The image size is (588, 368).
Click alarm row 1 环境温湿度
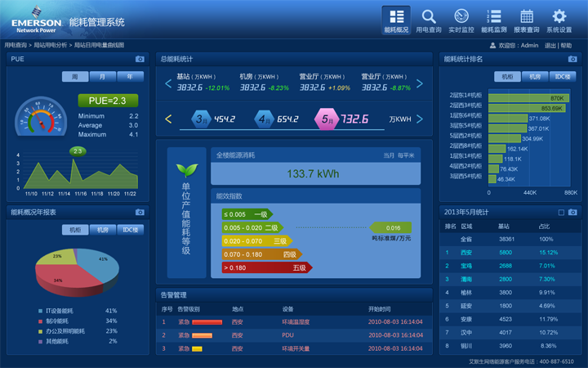(x=294, y=322)
